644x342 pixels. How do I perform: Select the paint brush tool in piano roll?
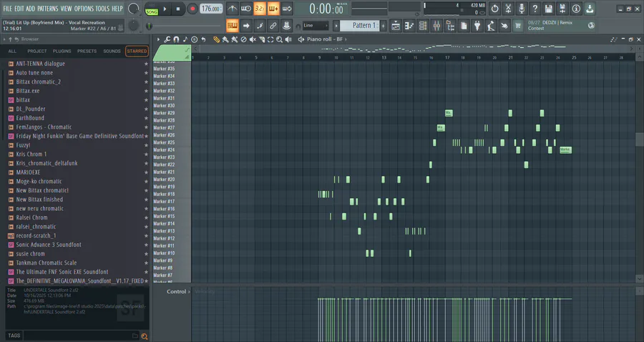click(x=225, y=39)
